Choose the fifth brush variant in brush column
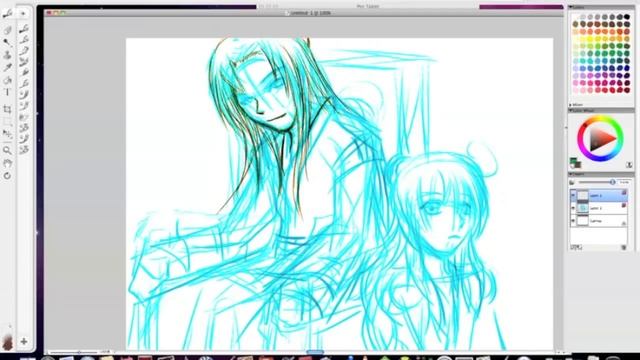Image resolution: width=640 pixels, height=360 pixels. [24, 73]
